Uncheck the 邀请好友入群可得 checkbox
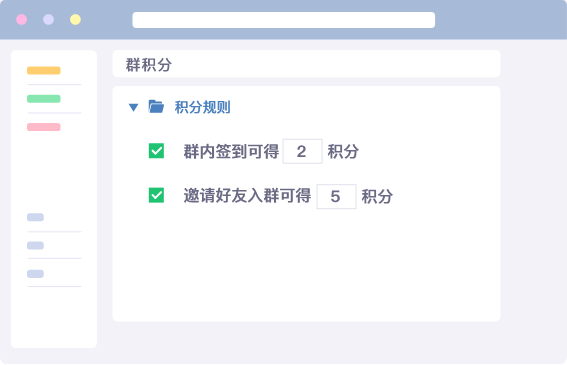This screenshot has width=567, height=365. point(156,195)
